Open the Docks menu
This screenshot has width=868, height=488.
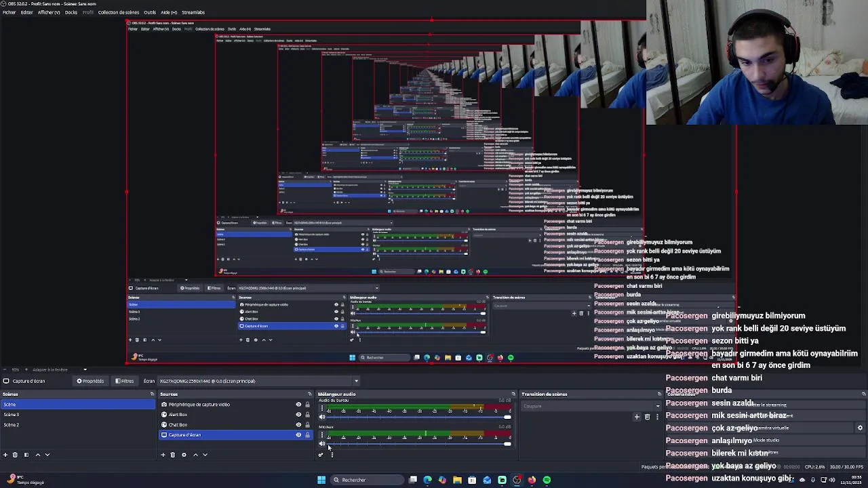[71, 12]
